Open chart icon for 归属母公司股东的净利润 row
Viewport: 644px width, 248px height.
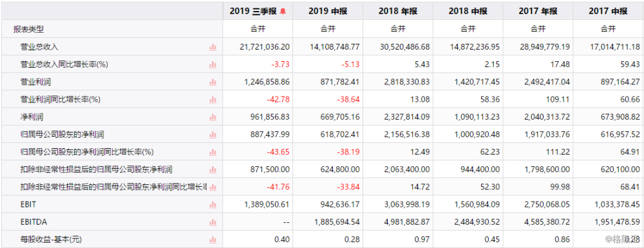213,135
